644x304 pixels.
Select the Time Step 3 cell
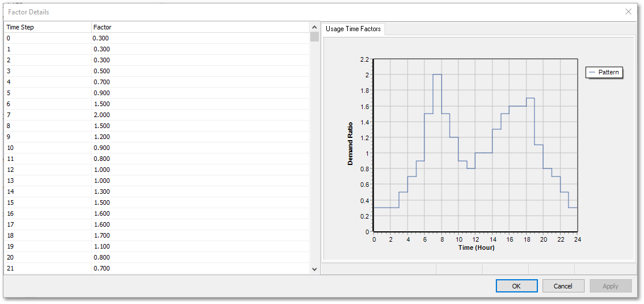pyautogui.click(x=48, y=71)
